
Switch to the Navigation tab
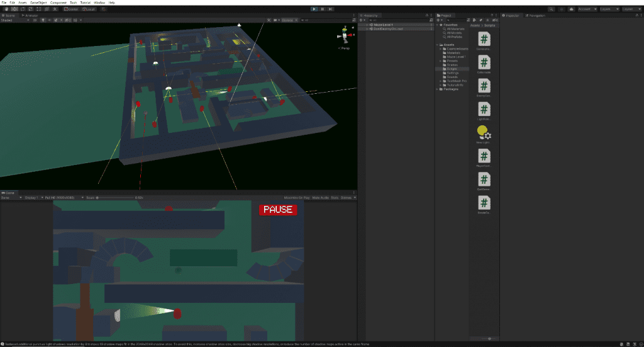click(536, 15)
